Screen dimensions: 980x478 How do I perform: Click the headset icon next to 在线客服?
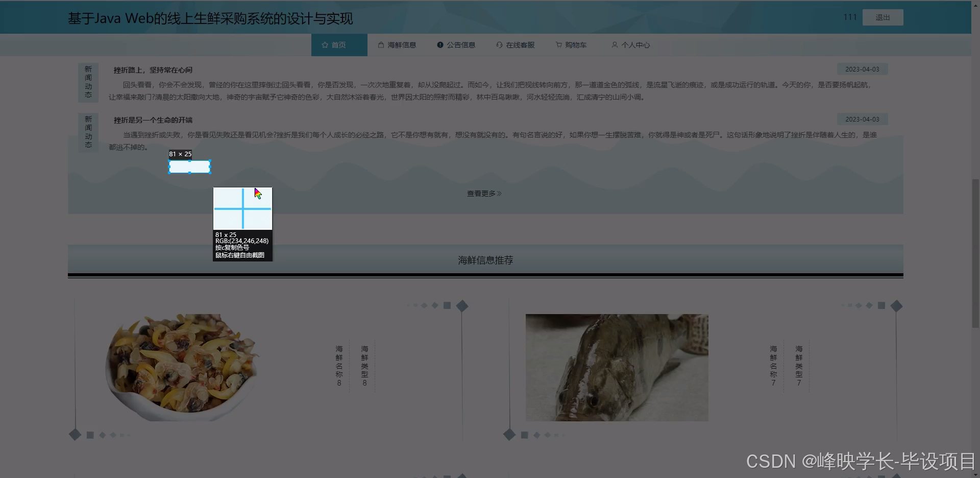point(499,45)
